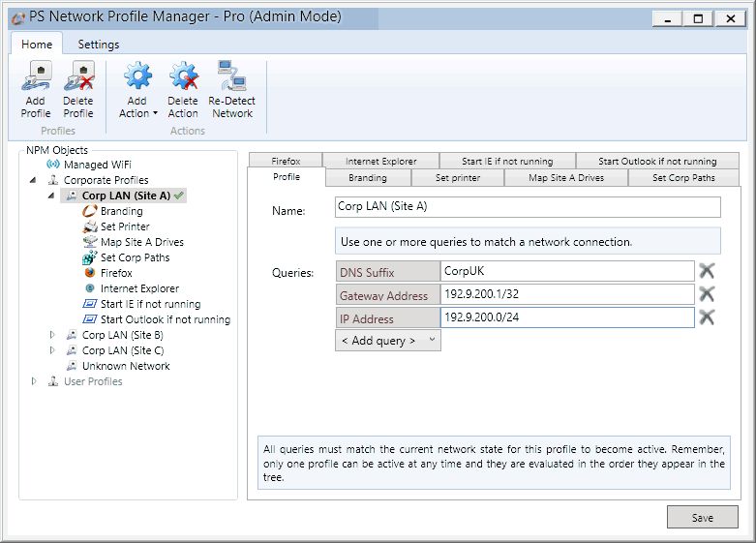Maximize the Profile Manager window
This screenshot has width=756, height=543.
click(x=698, y=18)
